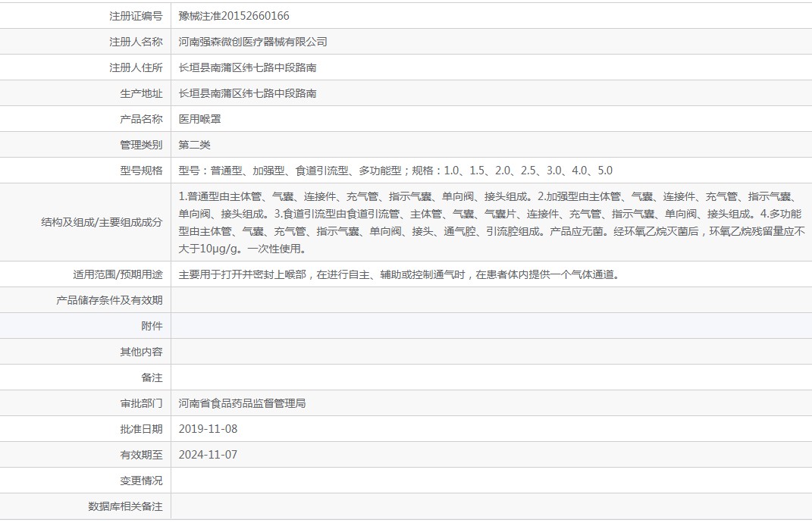Click the 适用范围/预期用途 description text
Viewport: 812px width, 523px height.
tap(399, 274)
